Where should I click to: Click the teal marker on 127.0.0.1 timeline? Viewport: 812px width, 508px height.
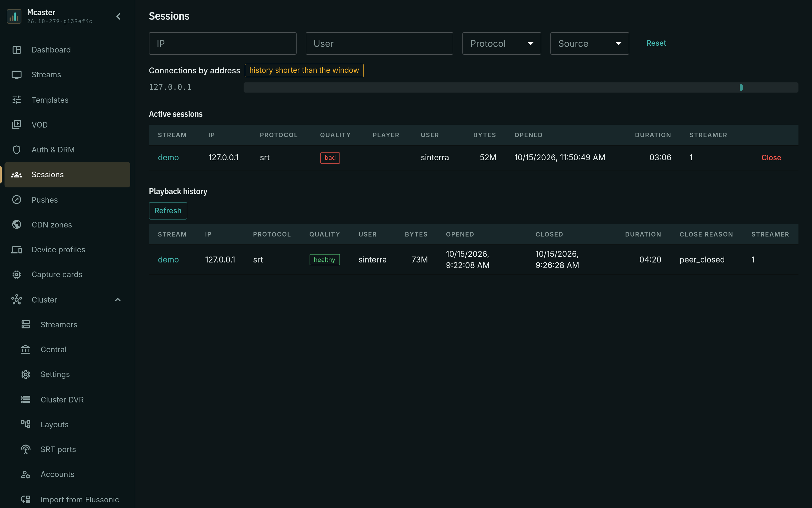tap(741, 87)
